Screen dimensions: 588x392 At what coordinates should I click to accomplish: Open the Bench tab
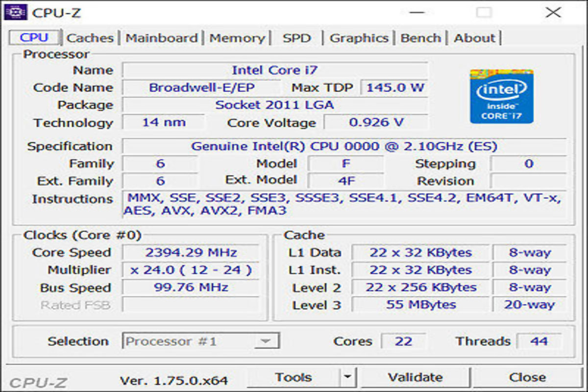[421, 38]
